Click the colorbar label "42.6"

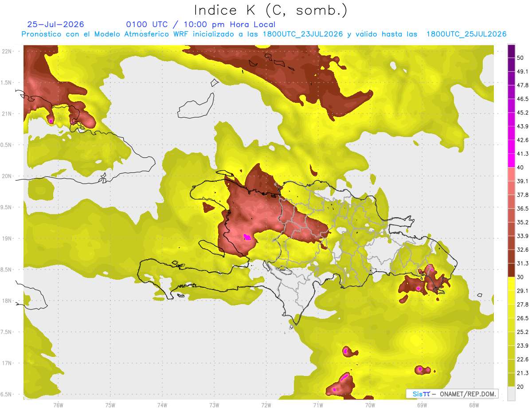pyautogui.click(x=522, y=141)
